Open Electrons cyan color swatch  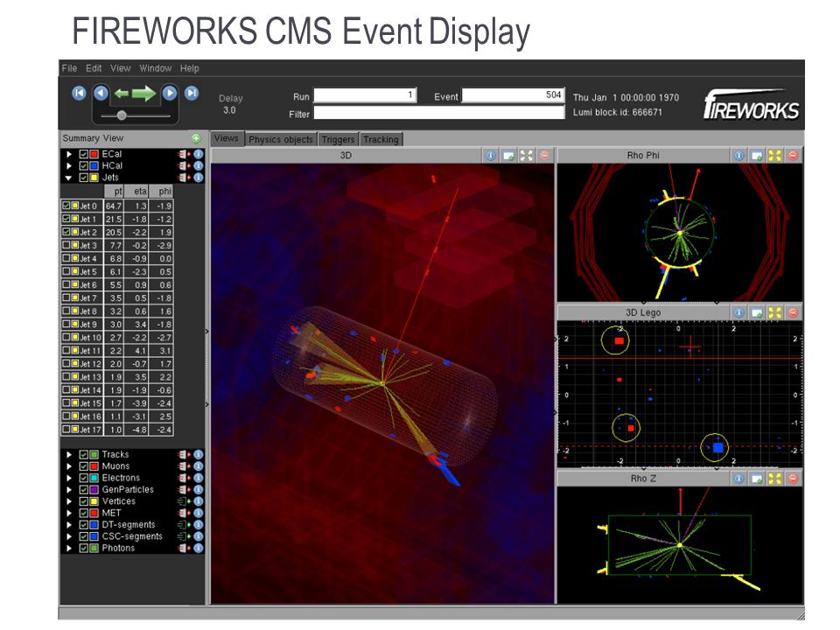[94, 479]
